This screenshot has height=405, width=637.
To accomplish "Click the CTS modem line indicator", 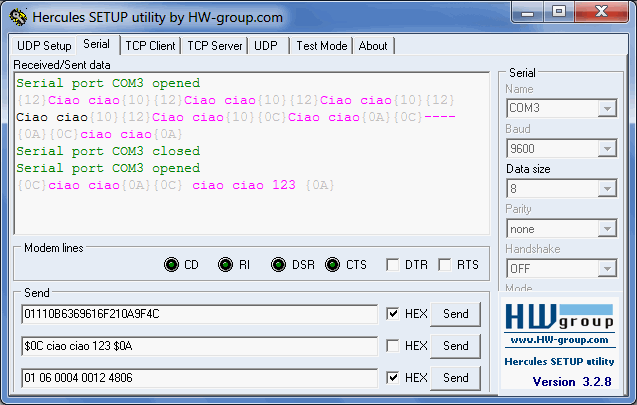I will [333, 265].
